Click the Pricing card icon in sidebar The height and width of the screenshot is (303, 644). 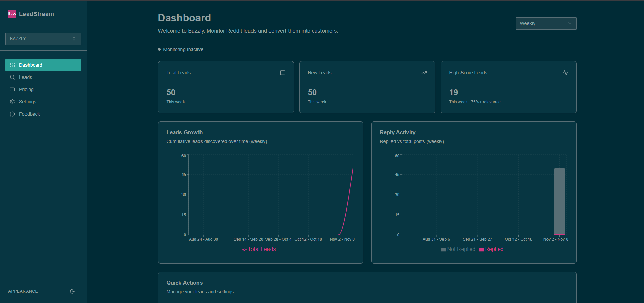point(12,89)
